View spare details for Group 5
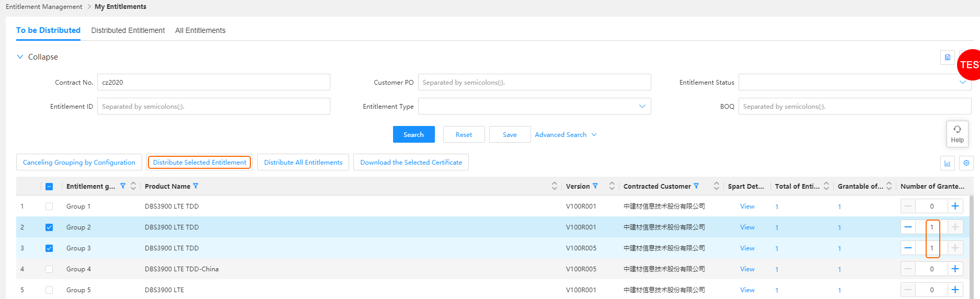 [747, 290]
